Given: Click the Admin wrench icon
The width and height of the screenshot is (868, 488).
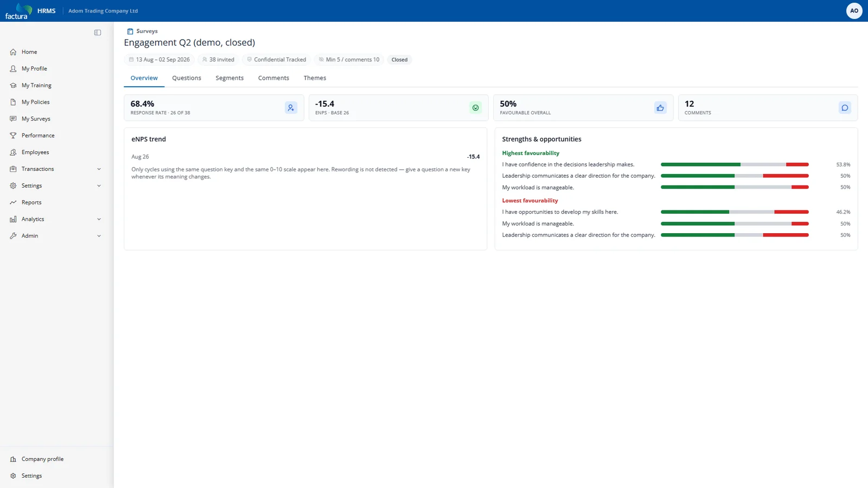Looking at the screenshot, I should 13,236.
